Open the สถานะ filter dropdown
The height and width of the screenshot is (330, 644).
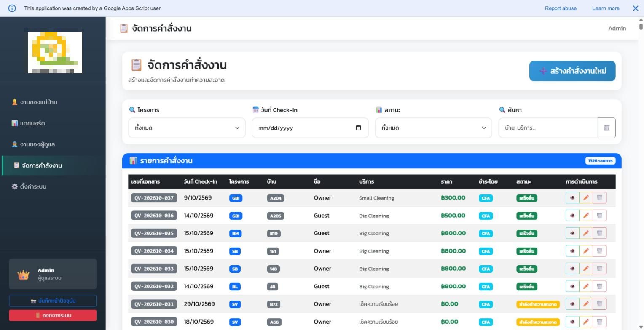coord(433,128)
